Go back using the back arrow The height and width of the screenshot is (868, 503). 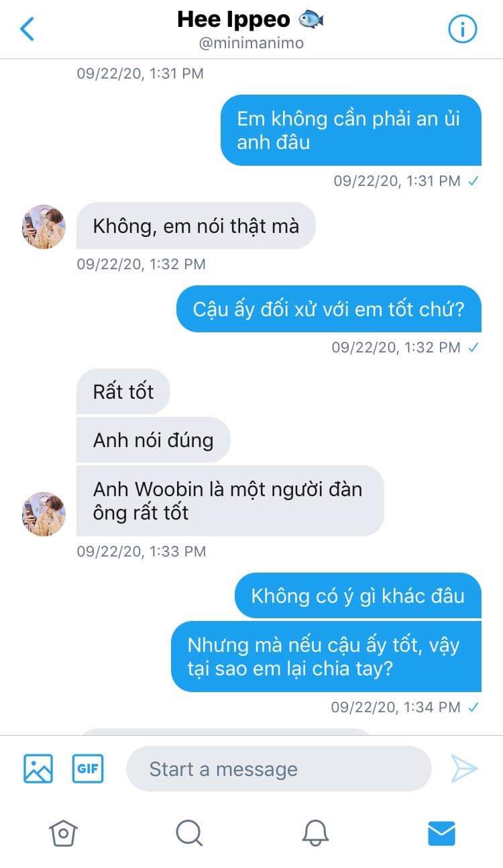[x=27, y=29]
